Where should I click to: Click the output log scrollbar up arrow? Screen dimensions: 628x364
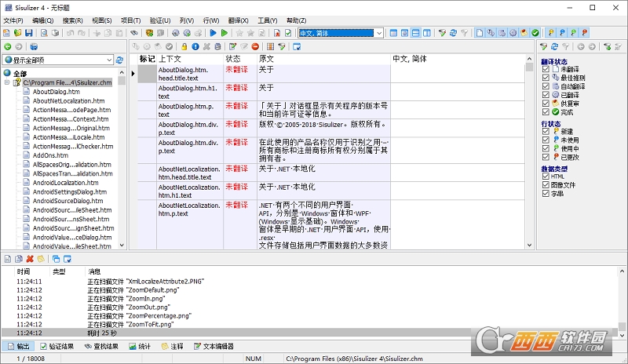[622, 271]
